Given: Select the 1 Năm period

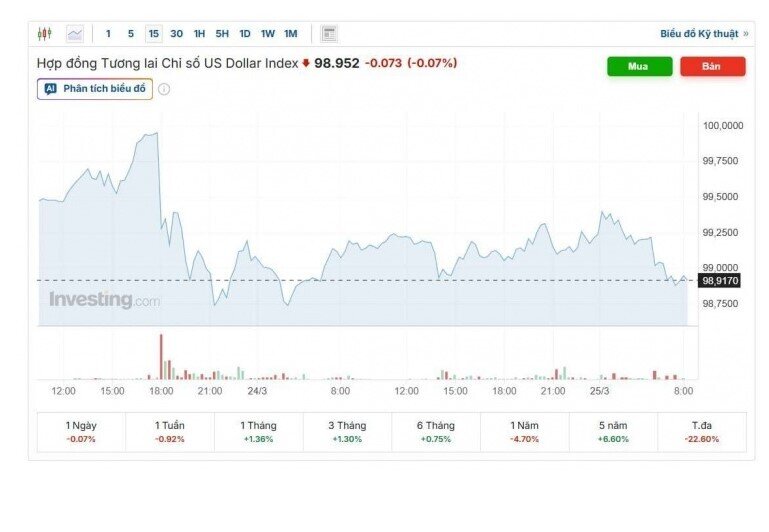Looking at the screenshot, I should click(524, 432).
